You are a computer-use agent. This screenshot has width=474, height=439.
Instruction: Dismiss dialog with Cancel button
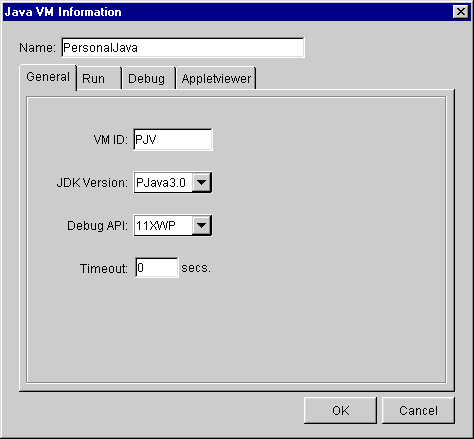point(418,411)
